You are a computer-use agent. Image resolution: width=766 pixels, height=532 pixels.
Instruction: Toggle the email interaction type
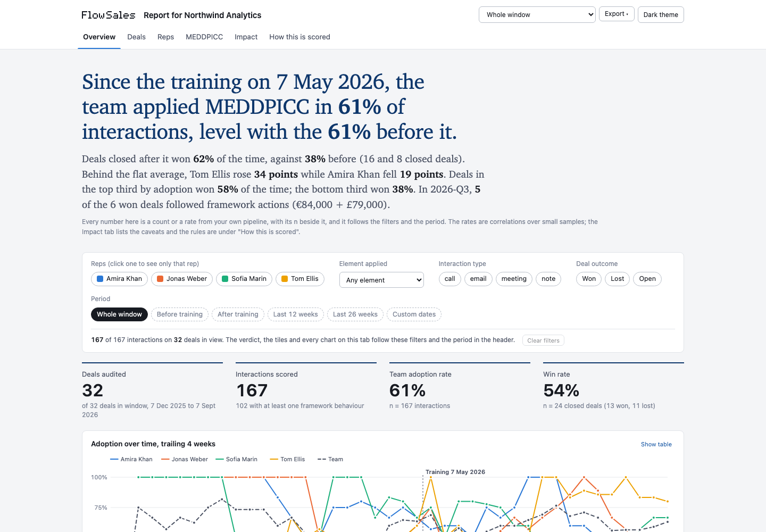[x=478, y=279]
